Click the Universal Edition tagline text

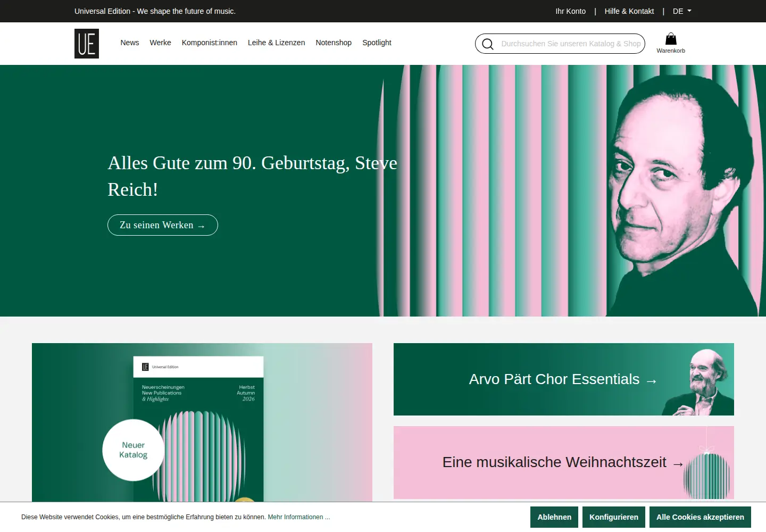pos(155,11)
